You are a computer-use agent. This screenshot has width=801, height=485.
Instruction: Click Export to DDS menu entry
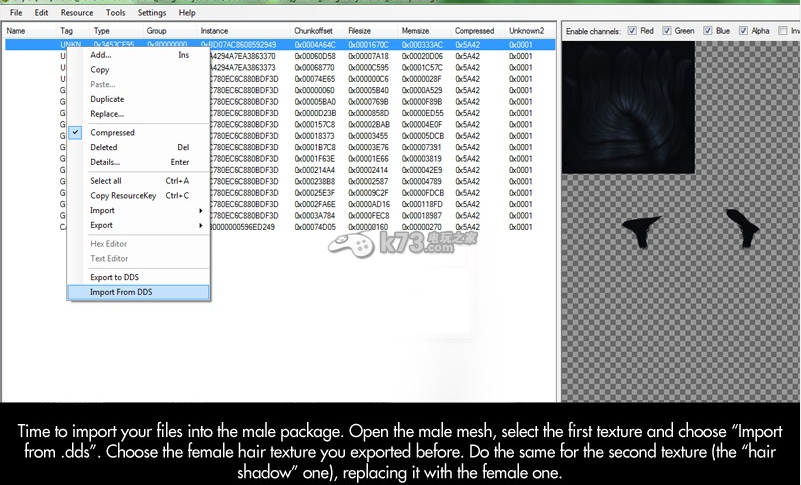pos(113,277)
